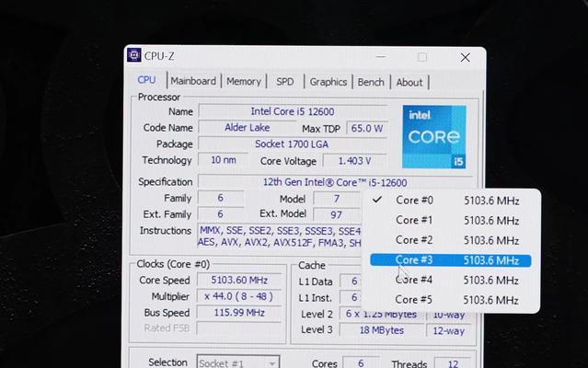Minimize the CPU-Z window
This screenshot has width=588, height=368.
pyautogui.click(x=381, y=57)
